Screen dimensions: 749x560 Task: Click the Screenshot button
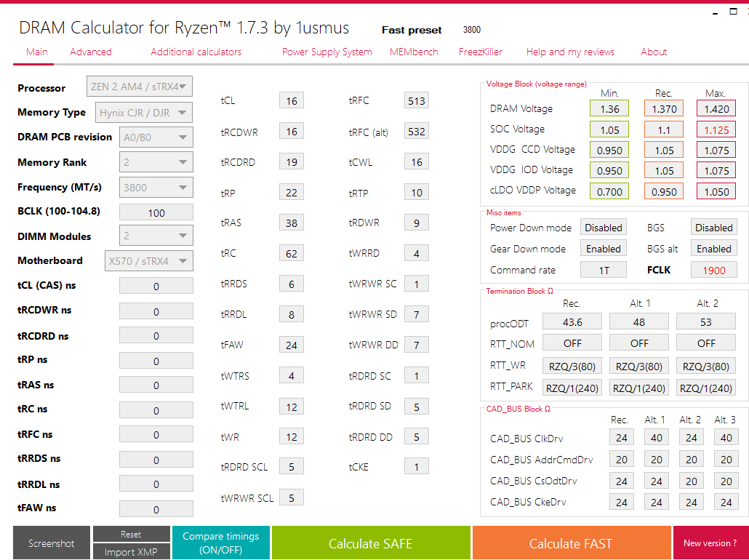[x=52, y=543]
